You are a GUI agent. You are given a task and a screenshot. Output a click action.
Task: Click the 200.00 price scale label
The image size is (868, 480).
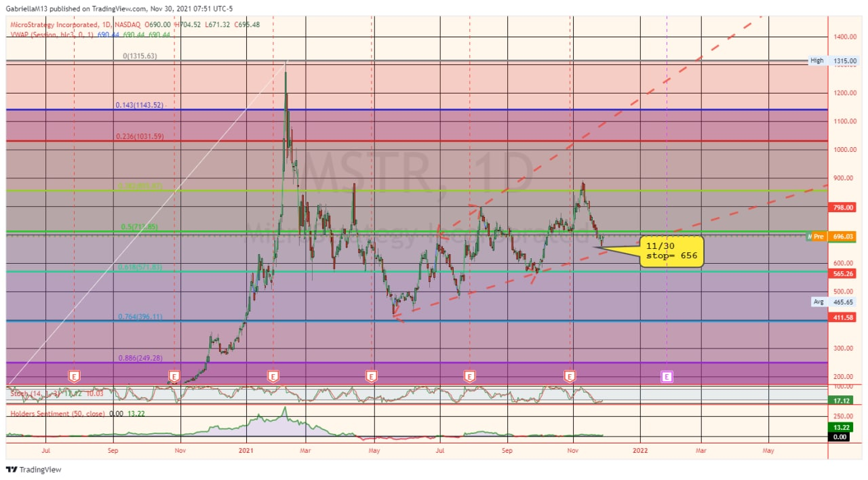tap(844, 377)
